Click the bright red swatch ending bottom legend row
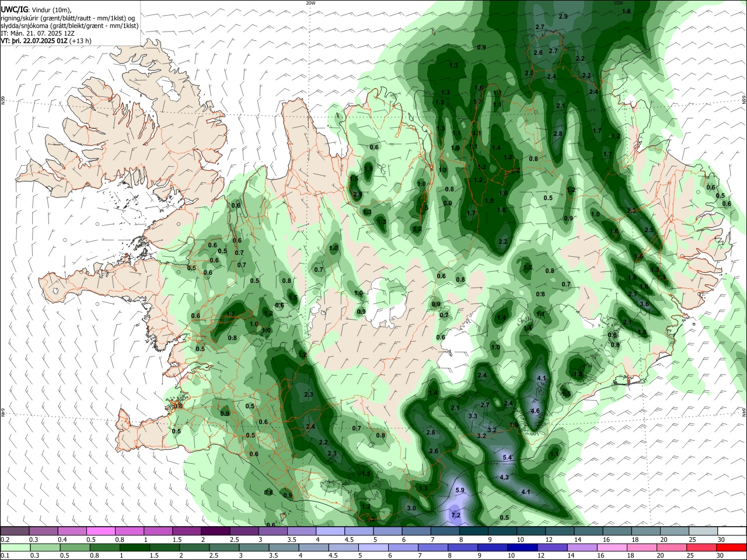Image resolution: width=747 pixels, height=560 pixels. [x=732, y=547]
